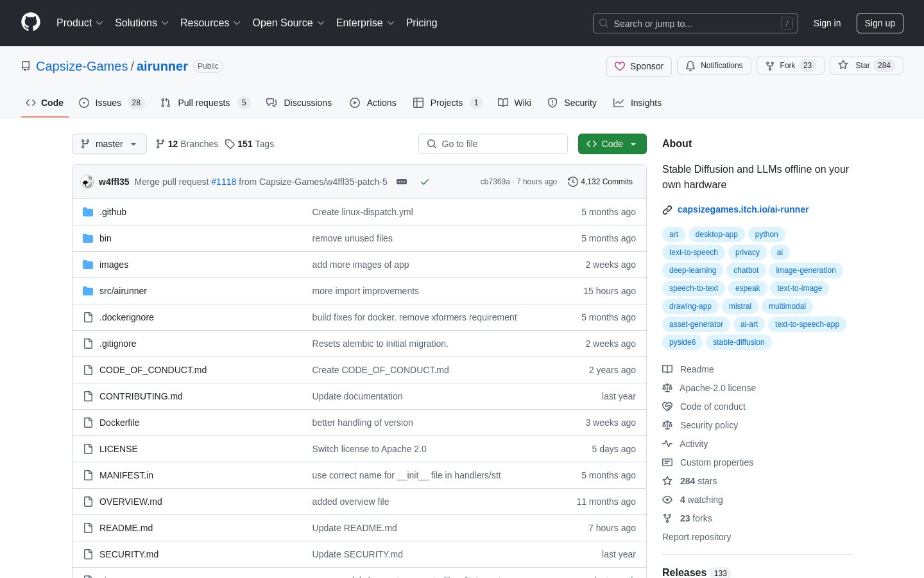The width and height of the screenshot is (924, 578).
Task: Open the Actions tab
Action: click(373, 103)
